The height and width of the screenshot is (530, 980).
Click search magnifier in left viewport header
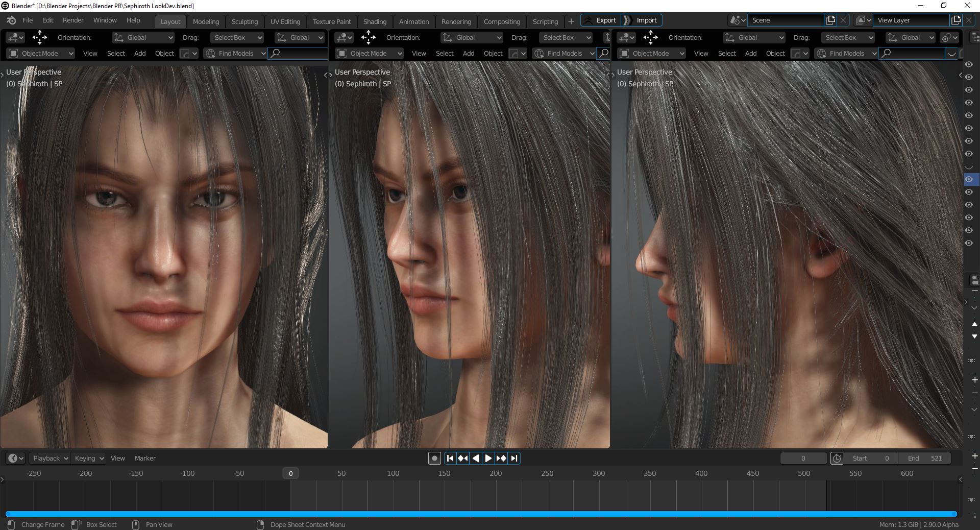275,53
